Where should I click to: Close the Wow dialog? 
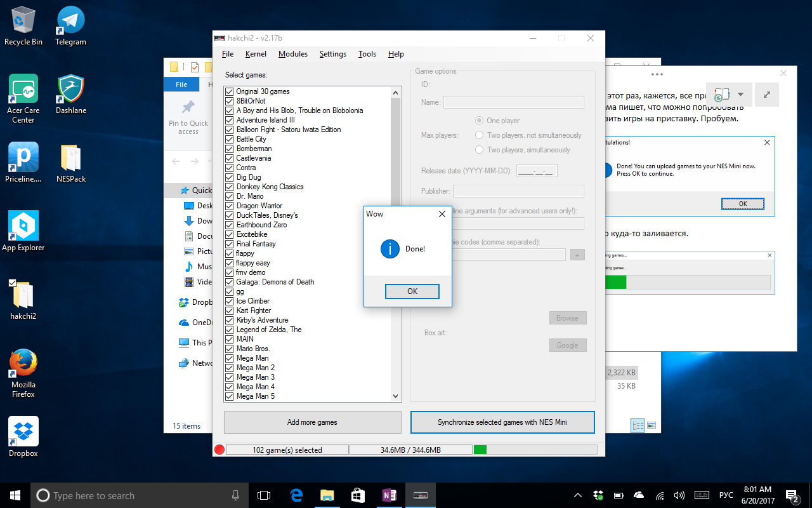click(442, 214)
